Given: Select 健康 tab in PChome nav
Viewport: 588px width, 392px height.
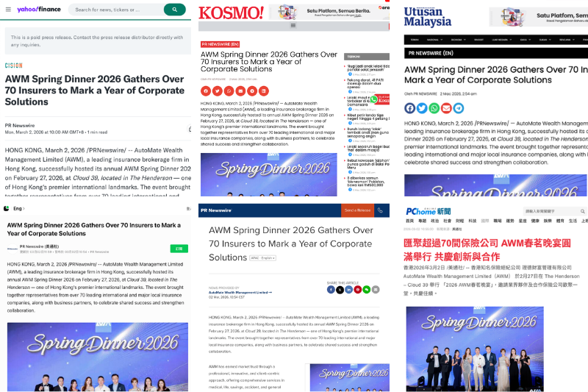Looking at the screenshot, I should (535, 221).
